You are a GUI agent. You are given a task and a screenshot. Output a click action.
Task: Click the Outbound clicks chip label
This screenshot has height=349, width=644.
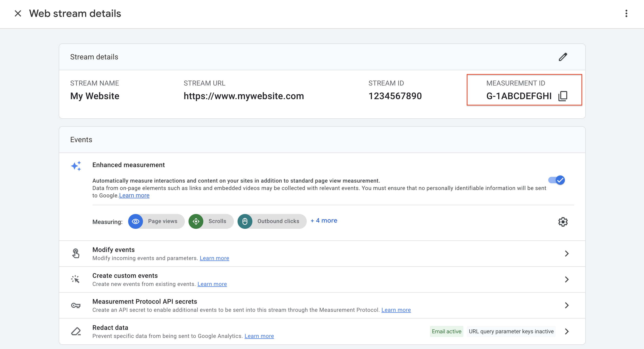click(278, 221)
